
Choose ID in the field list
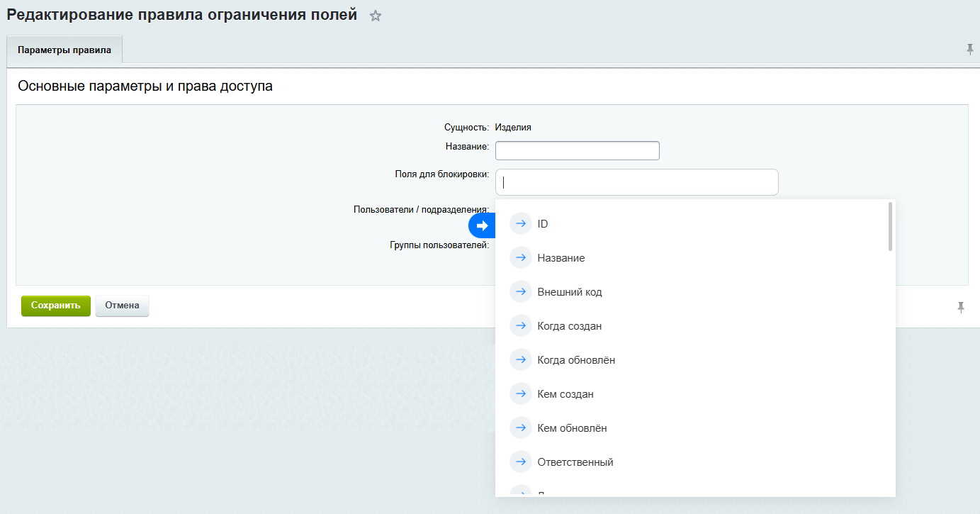pos(694,223)
